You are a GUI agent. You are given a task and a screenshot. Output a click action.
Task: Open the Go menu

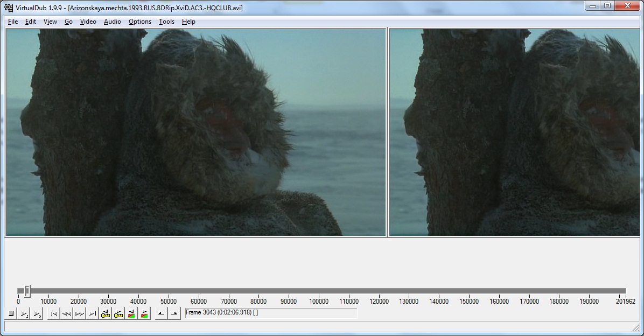point(68,22)
